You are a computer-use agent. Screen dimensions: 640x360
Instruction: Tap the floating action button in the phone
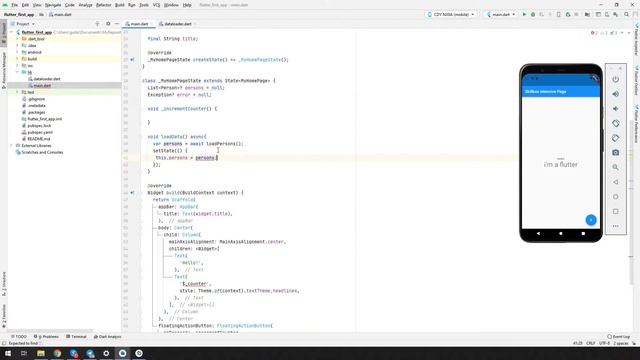click(591, 220)
